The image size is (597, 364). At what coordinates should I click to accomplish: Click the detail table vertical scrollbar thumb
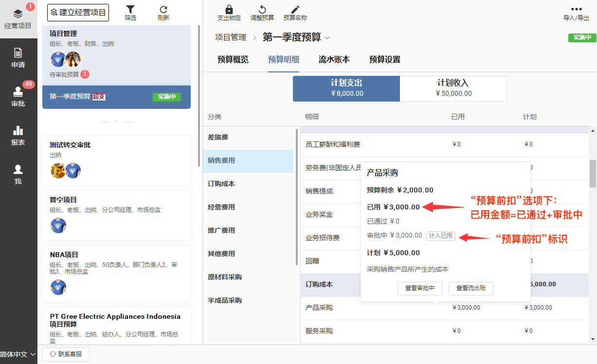pyautogui.click(x=593, y=174)
